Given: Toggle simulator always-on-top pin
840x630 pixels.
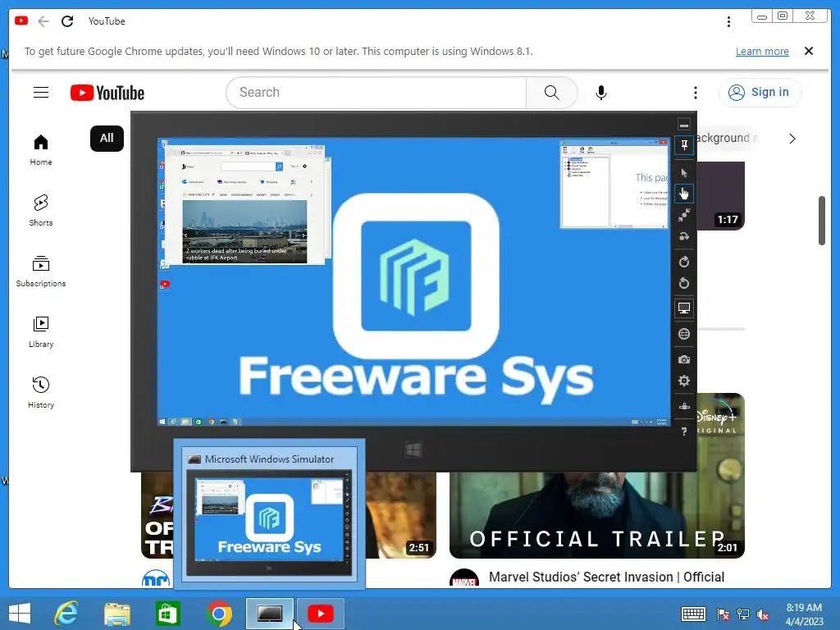Looking at the screenshot, I should point(684,145).
